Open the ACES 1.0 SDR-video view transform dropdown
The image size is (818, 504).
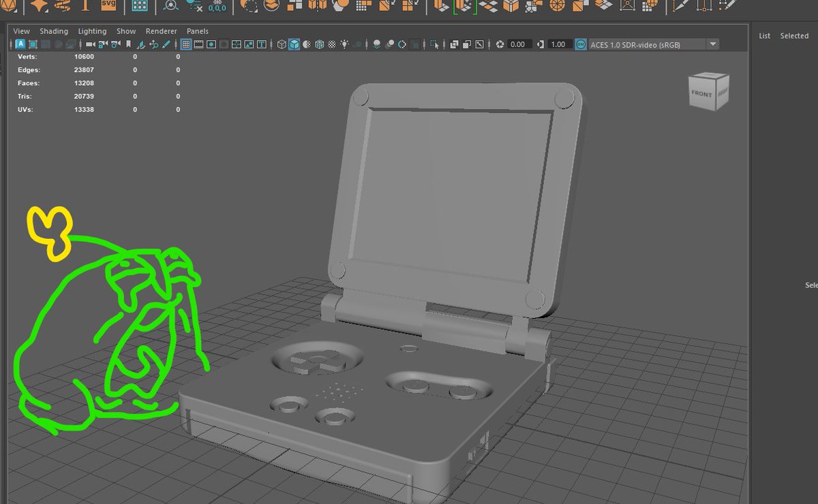click(x=654, y=44)
